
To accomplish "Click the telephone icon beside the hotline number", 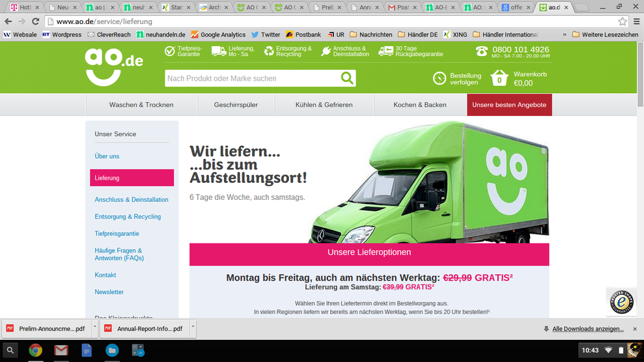I will click(482, 51).
